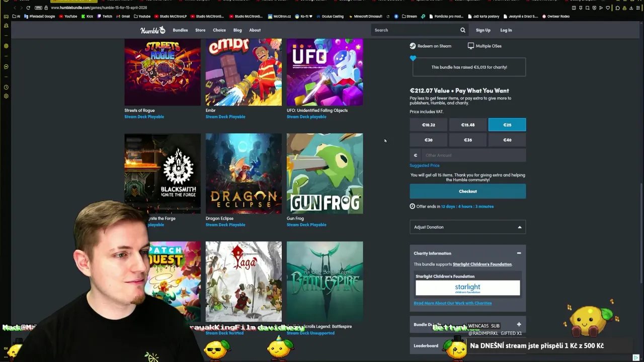Screen dimensions: 644x362
Task: Collapse the Charity Information section
Action: click(519, 253)
